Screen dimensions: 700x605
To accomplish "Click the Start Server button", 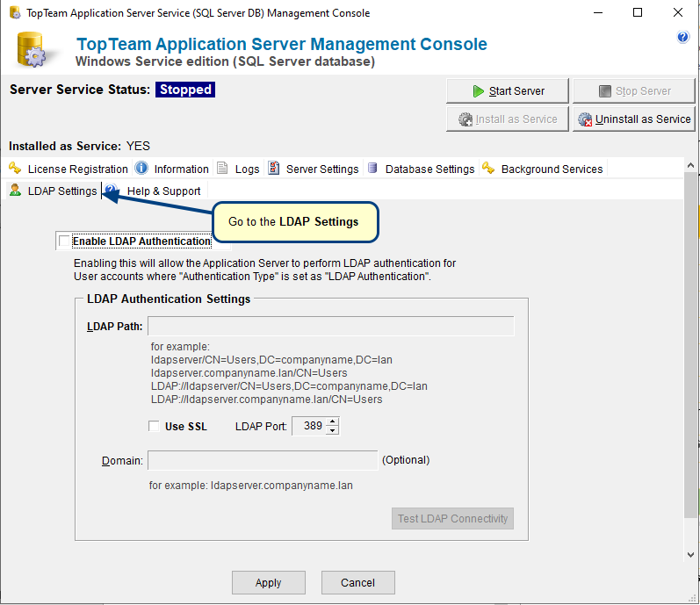I will click(508, 91).
